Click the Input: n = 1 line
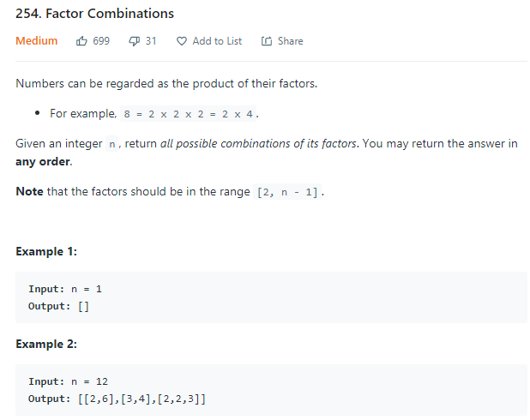Viewport: 530px width, 420px height. tap(65, 289)
